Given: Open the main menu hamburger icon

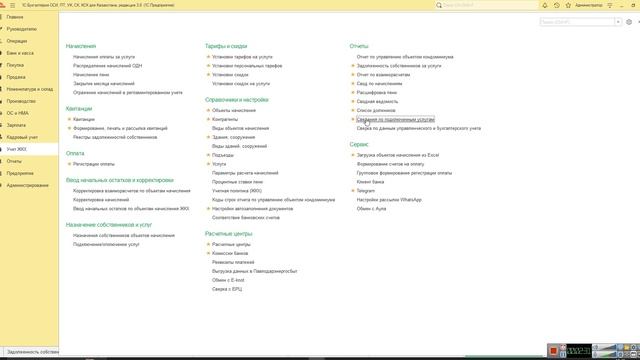Looking at the screenshot, I should click(13, 5).
